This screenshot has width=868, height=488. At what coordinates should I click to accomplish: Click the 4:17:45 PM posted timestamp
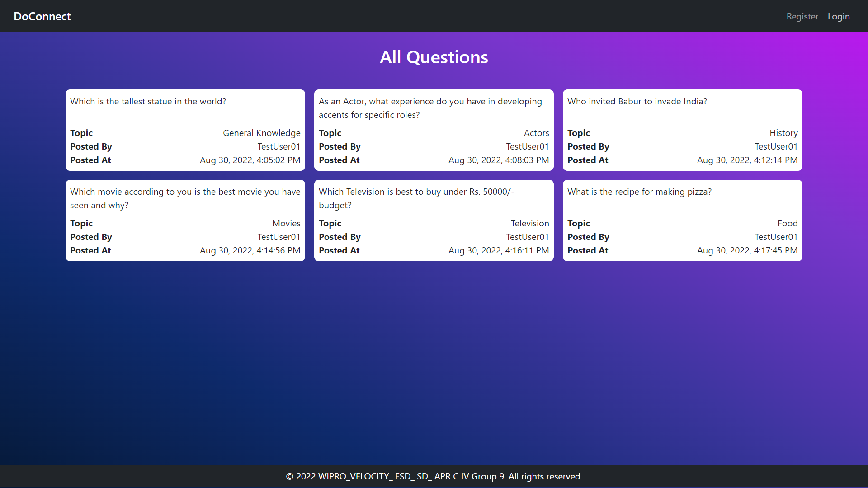click(x=747, y=250)
